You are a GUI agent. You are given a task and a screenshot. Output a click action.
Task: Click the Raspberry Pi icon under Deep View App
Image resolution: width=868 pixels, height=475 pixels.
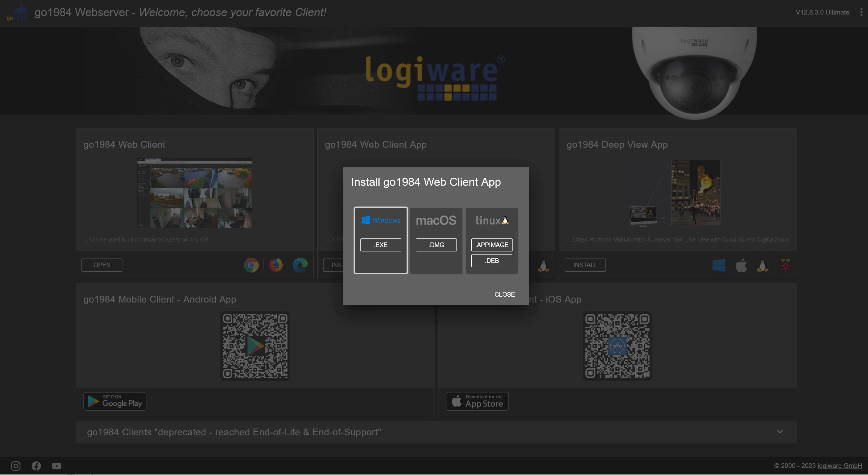(786, 265)
